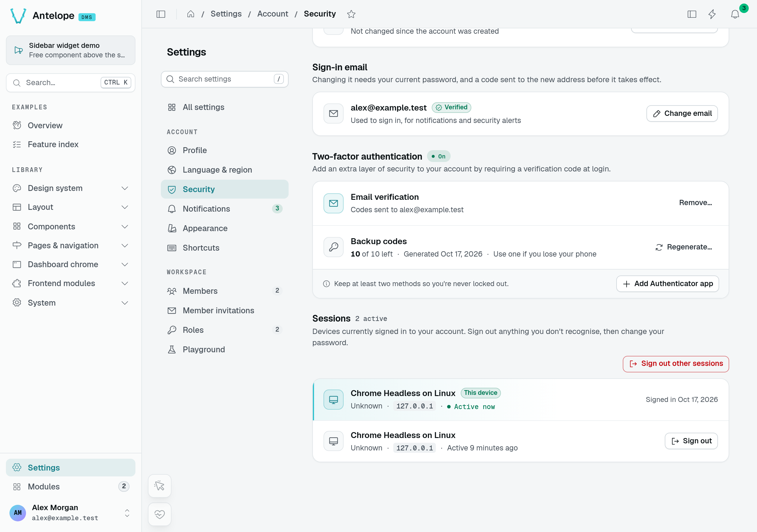Click Sign out other sessions
Image resolution: width=757 pixels, height=532 pixels.
(676, 364)
